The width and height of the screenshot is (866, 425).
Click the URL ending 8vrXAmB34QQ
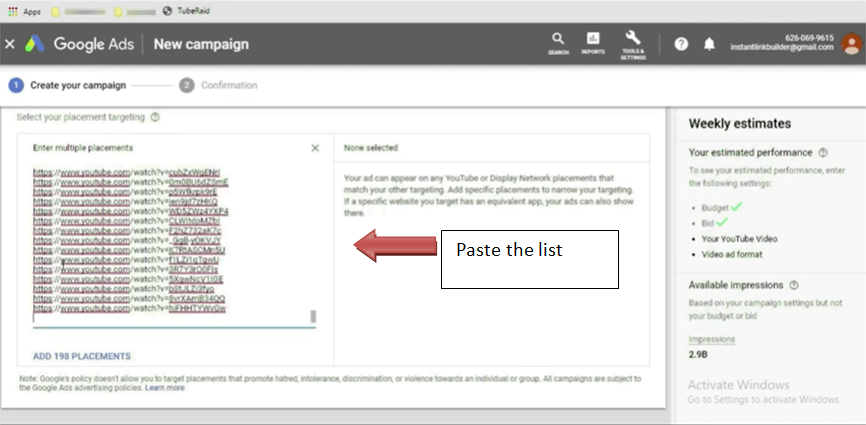129,299
